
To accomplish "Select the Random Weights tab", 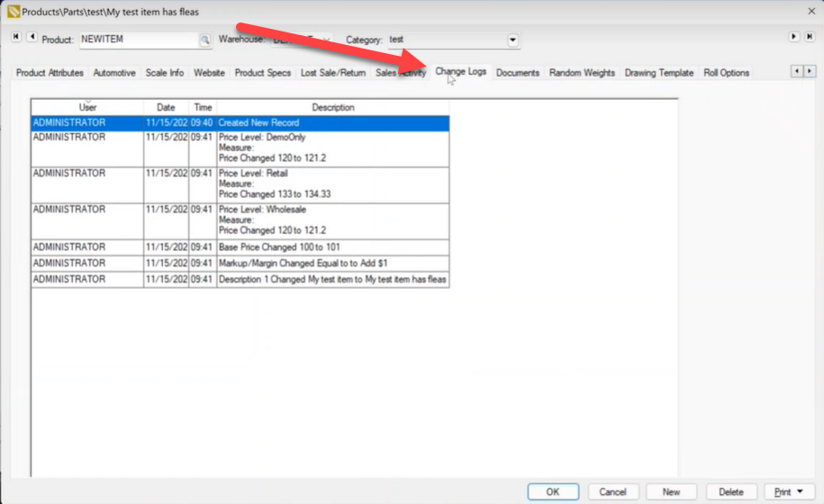I will [582, 73].
